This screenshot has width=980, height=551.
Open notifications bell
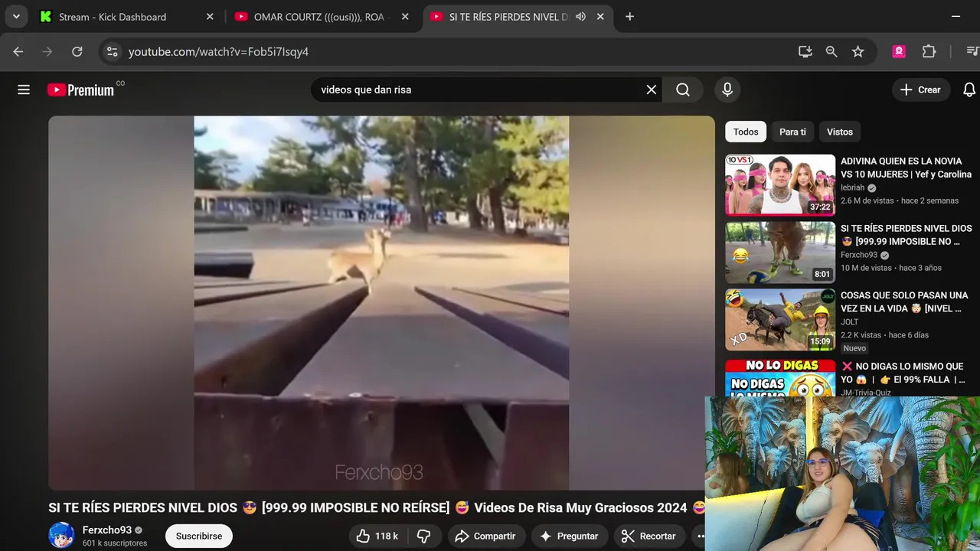coord(969,90)
